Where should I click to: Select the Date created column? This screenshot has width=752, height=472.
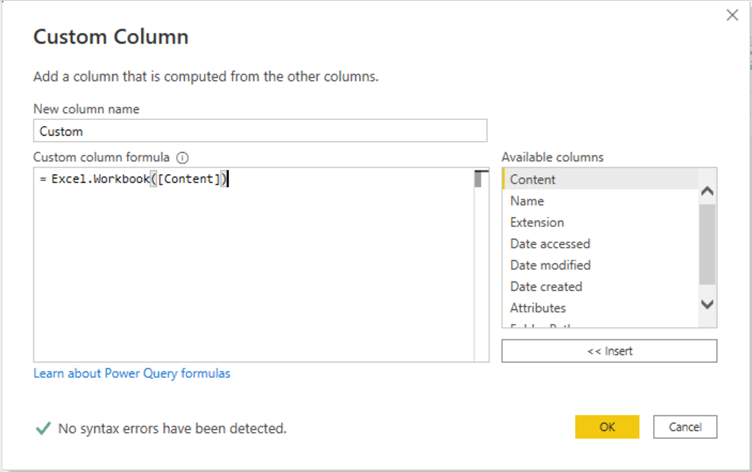tap(546, 286)
